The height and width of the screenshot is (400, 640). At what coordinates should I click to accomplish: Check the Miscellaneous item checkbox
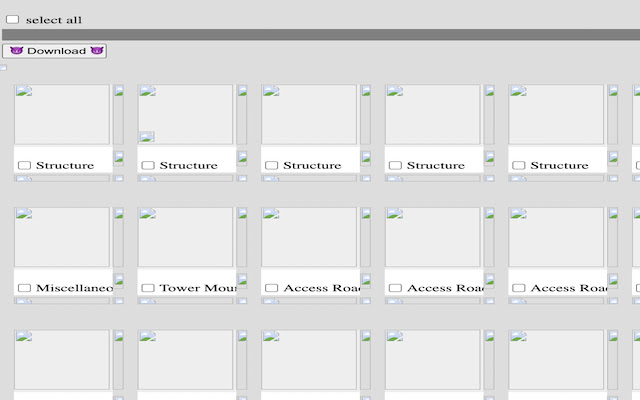(24, 288)
